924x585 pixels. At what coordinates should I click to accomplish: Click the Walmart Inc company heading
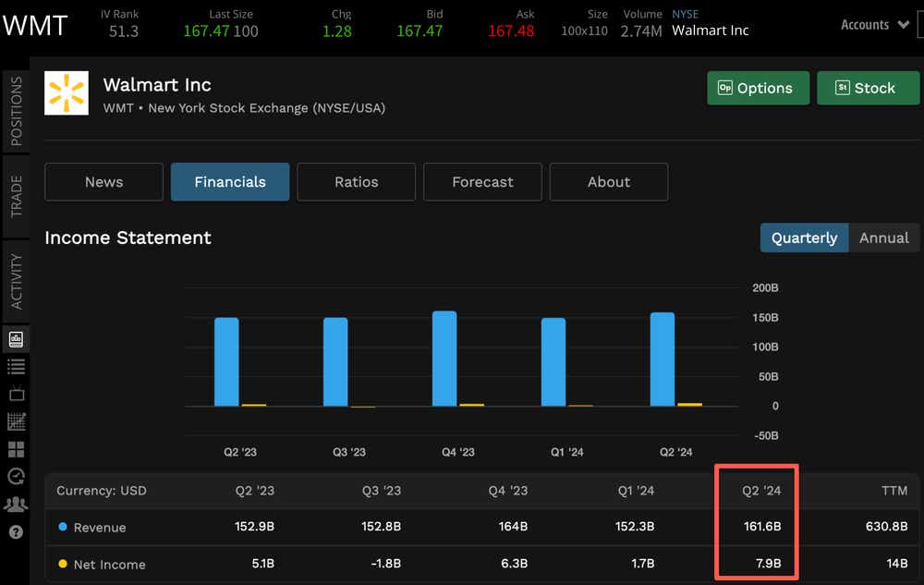click(x=157, y=85)
